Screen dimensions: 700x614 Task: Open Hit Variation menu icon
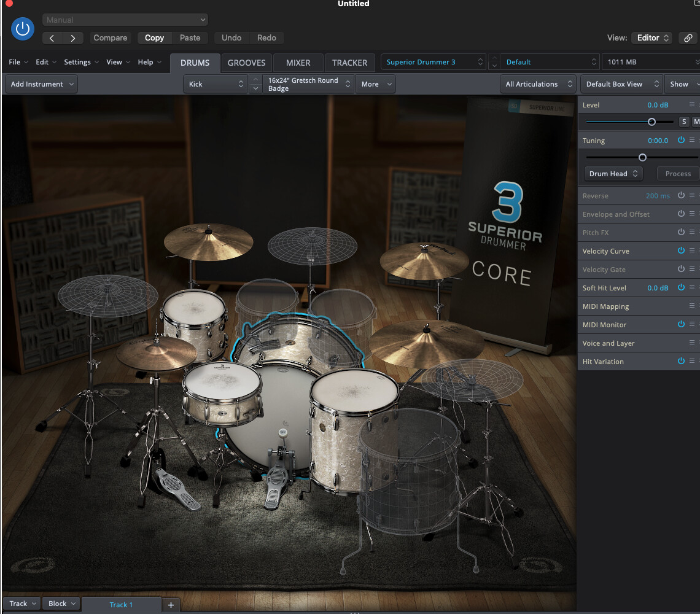(x=691, y=361)
